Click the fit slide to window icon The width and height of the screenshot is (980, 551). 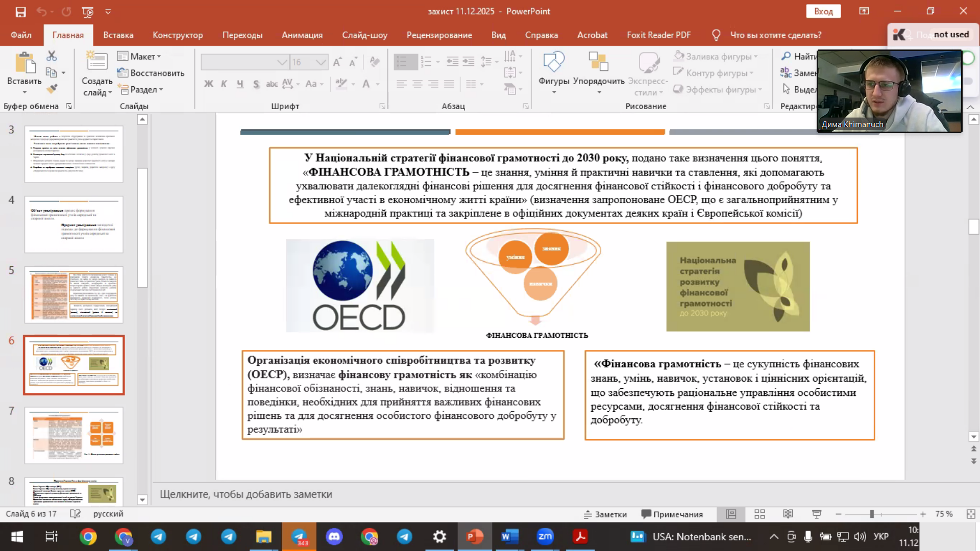tap(971, 514)
